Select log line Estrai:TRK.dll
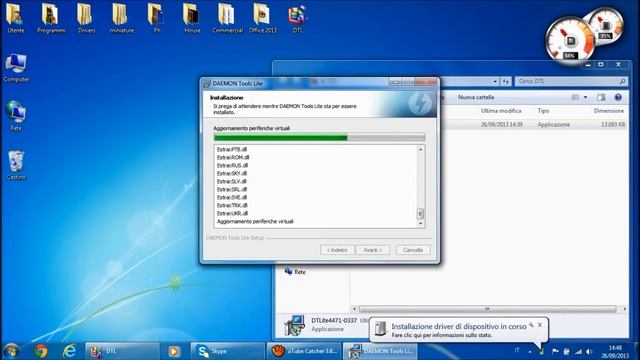 click(x=232, y=205)
